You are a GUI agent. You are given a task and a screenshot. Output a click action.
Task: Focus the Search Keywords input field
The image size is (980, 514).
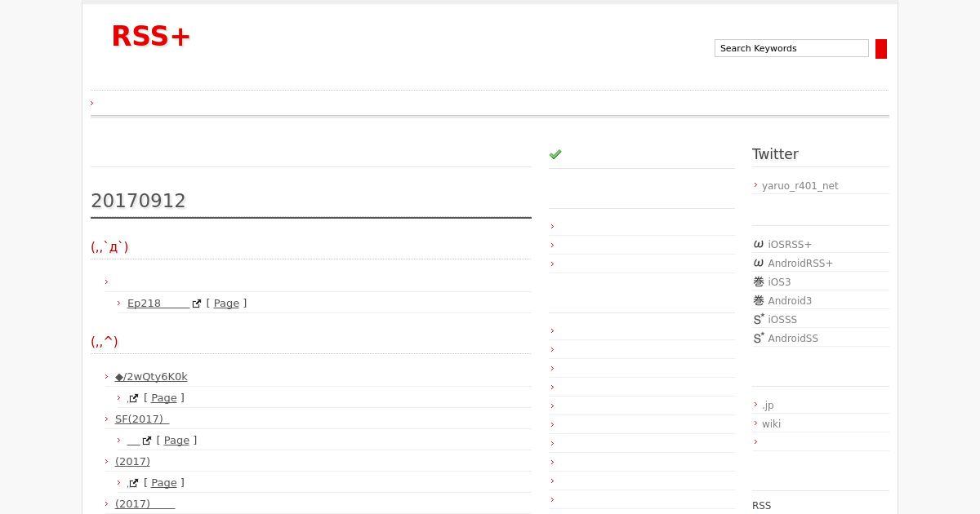point(791,48)
